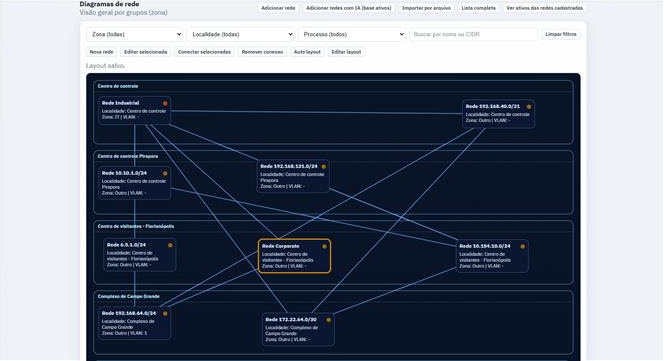Click status dot on Rede 192.168.131.0/24
This screenshot has width=664, height=361.
[324, 167]
